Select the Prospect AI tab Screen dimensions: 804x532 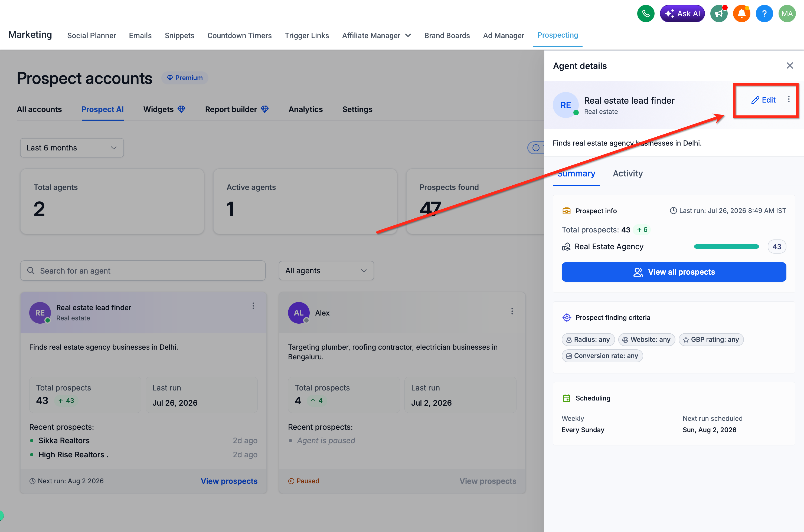103,109
